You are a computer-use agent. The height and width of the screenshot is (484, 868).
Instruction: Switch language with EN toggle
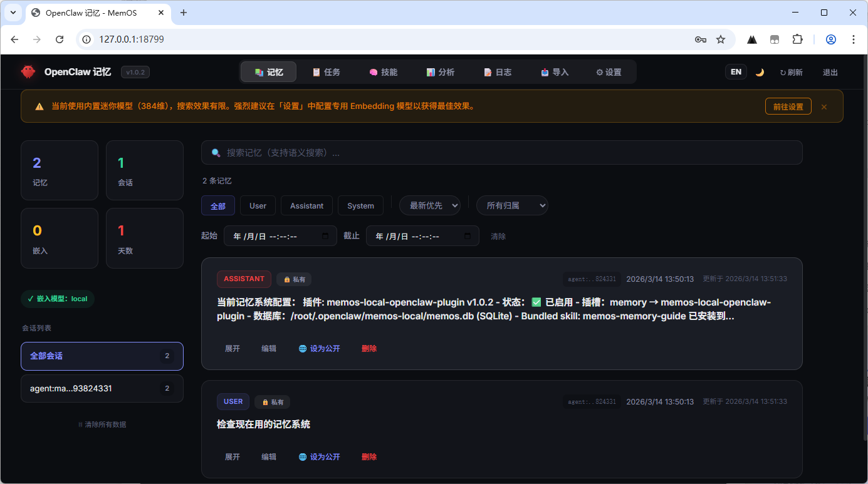tap(736, 72)
